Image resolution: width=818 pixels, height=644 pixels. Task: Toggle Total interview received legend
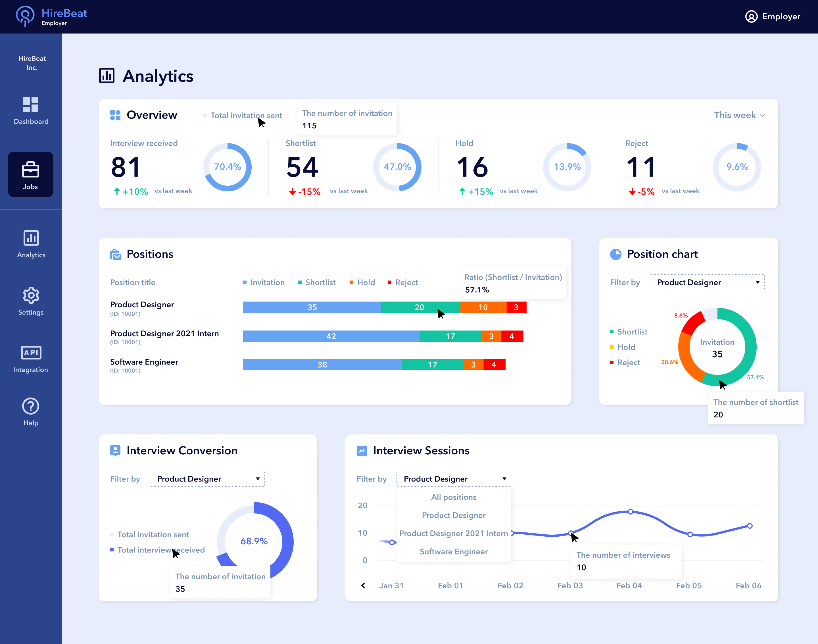coord(157,550)
